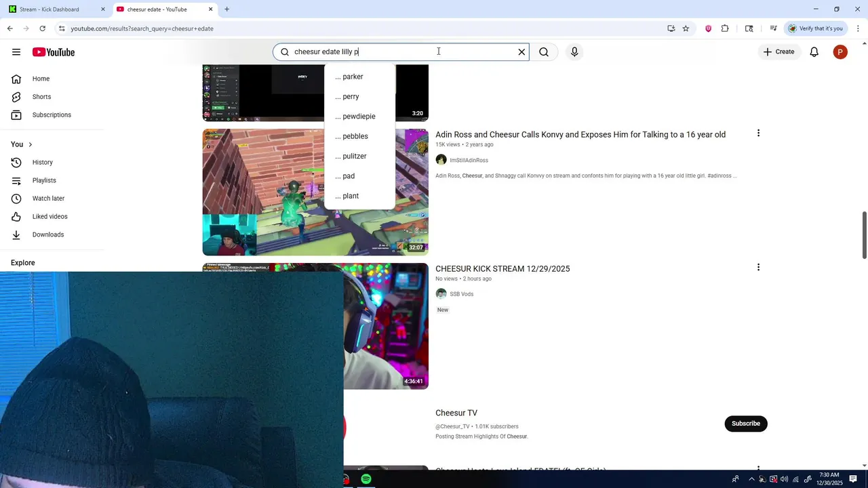Open a new browser tab
868x488 pixels.
point(226,9)
